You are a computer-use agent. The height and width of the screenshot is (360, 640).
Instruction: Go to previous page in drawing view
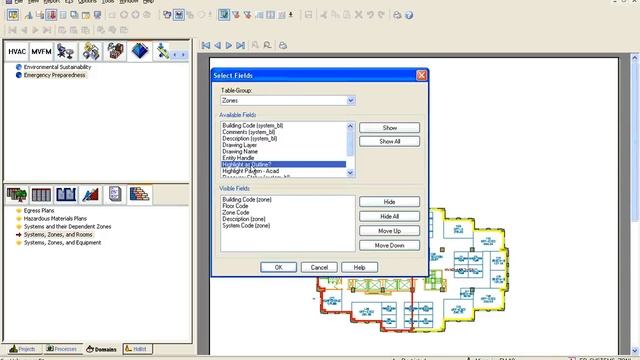point(218,45)
